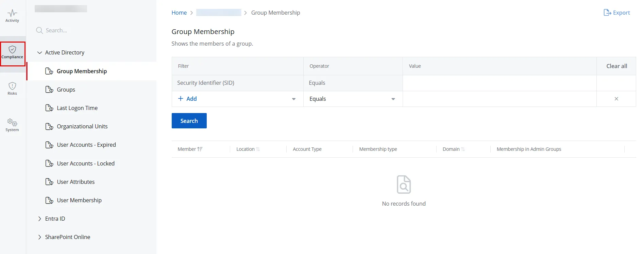Image resolution: width=644 pixels, height=254 pixels.
Task: Click the Member column header text
Action: [187, 149]
